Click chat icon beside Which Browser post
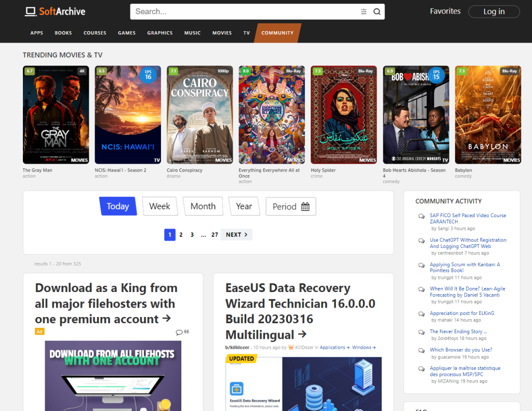The image size is (532, 411). click(421, 351)
